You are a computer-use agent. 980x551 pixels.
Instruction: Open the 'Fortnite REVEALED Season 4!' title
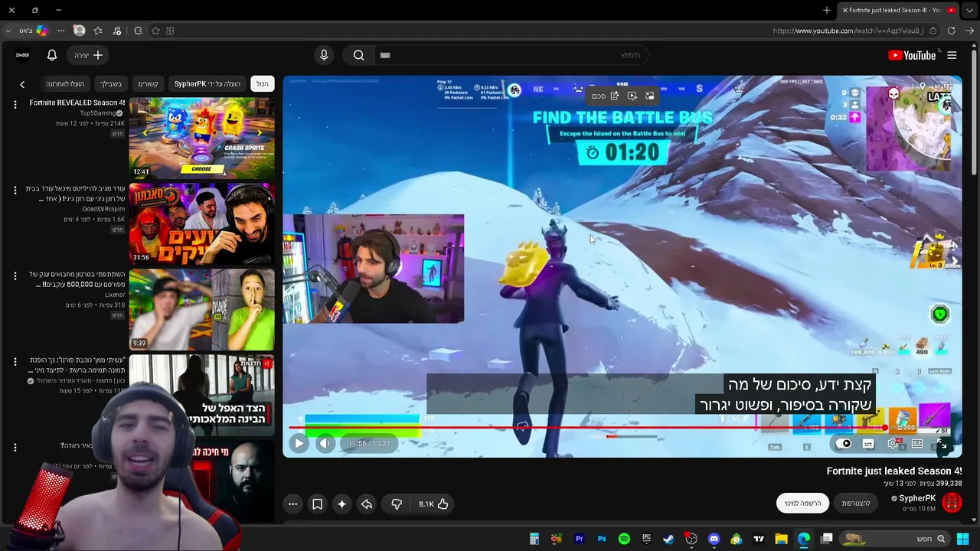coord(77,103)
